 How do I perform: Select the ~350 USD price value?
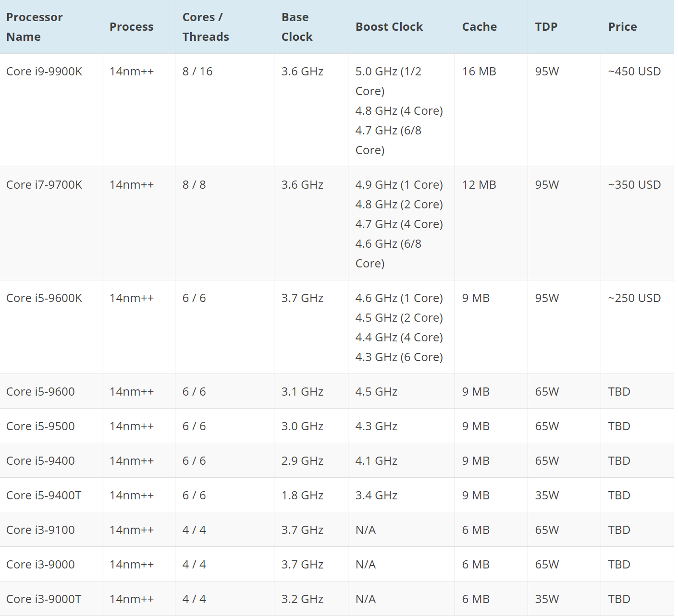pos(634,185)
